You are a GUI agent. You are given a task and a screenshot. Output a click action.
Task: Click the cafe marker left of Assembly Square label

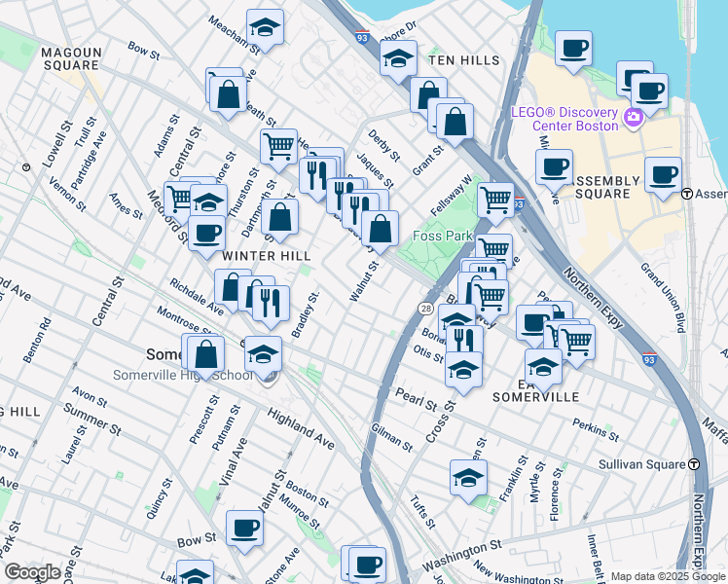pos(554,168)
